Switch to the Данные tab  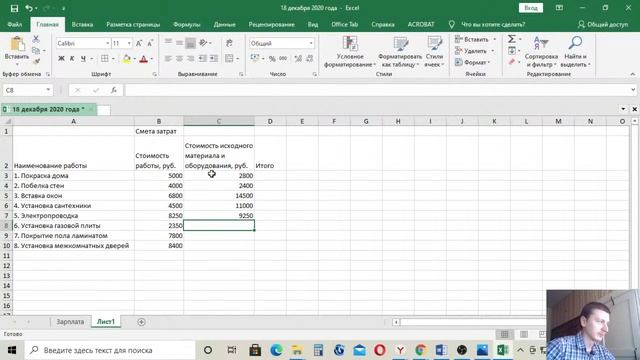224,24
